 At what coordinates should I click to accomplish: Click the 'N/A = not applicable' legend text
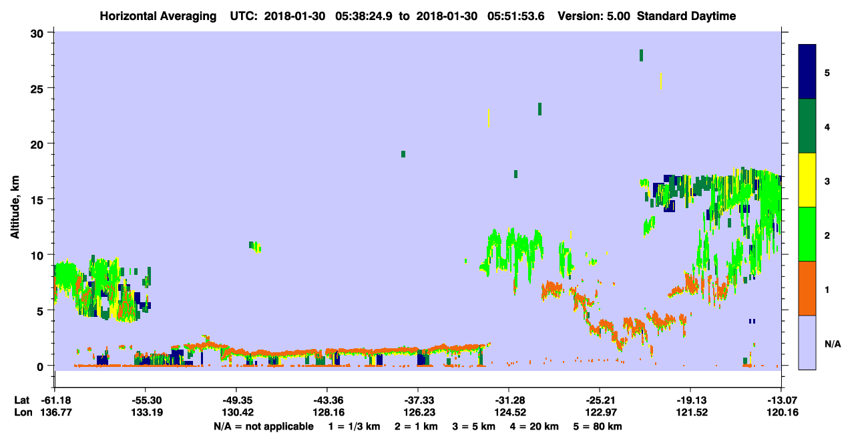[263, 426]
